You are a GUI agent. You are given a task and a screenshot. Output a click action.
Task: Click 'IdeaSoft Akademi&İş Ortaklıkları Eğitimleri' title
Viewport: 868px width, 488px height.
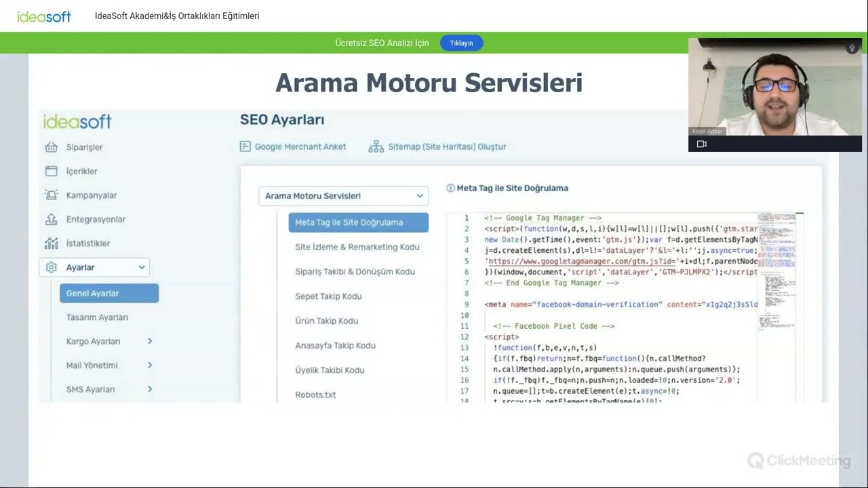pos(177,16)
